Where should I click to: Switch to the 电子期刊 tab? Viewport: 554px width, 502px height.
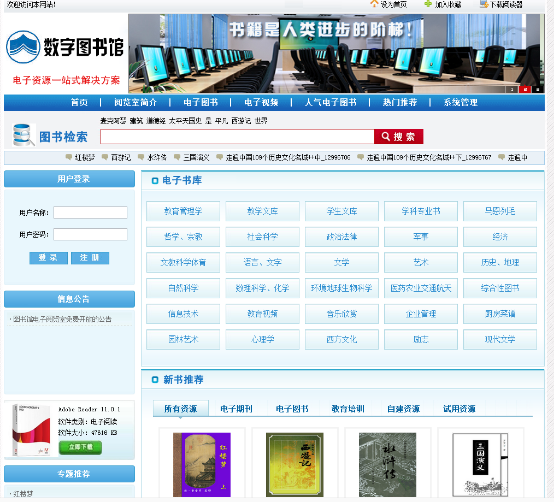(236, 409)
